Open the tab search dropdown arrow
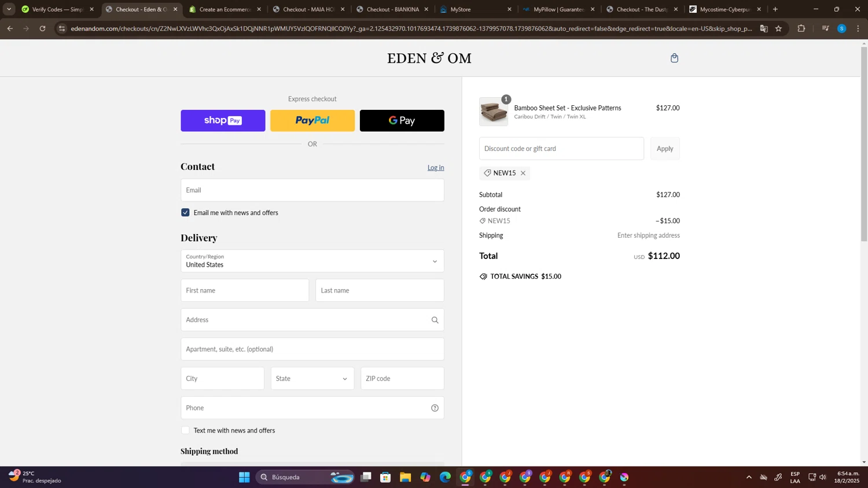 [x=9, y=9]
